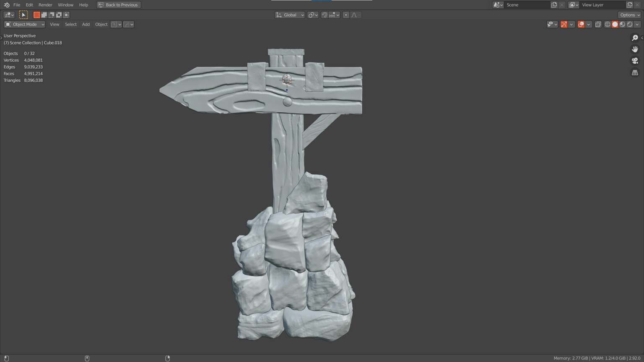This screenshot has height=362, width=644.
Task: Open the editor type dropdown
Action: coord(9,15)
